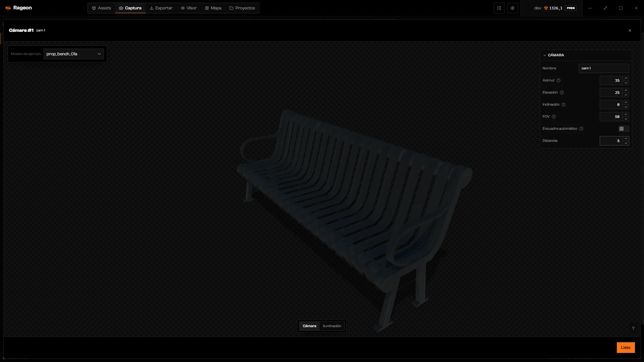Open the Mapa tab

tap(213, 8)
